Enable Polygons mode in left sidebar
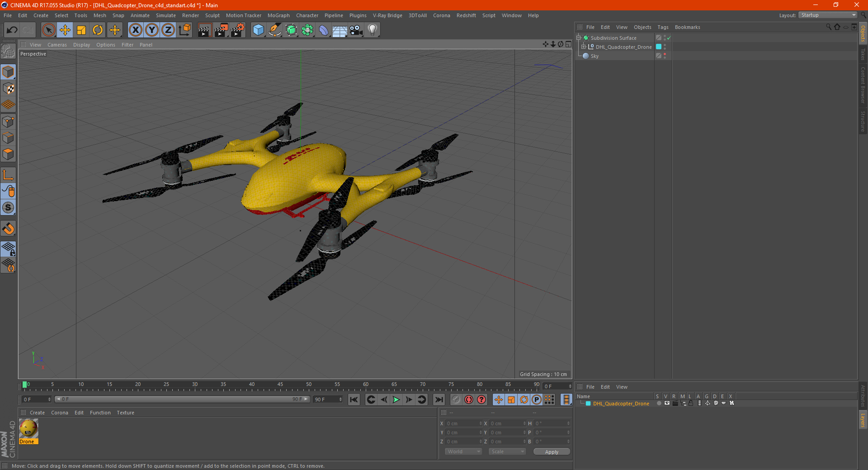 (8, 154)
